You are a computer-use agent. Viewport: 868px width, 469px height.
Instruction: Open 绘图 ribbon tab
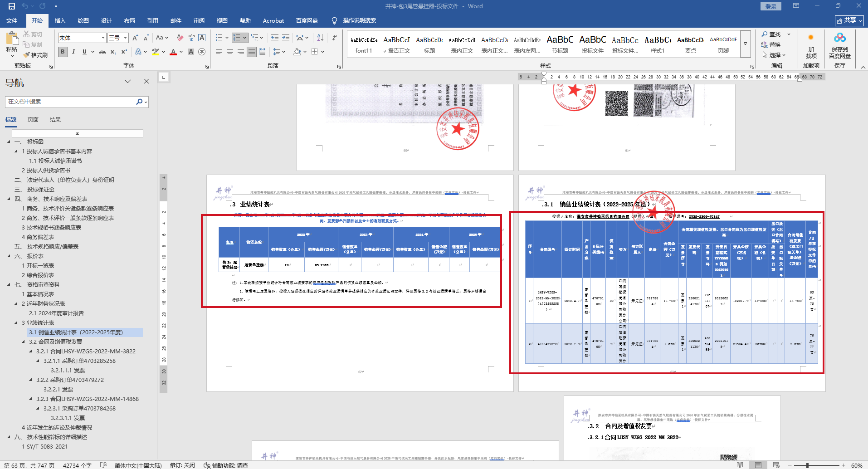(83, 21)
